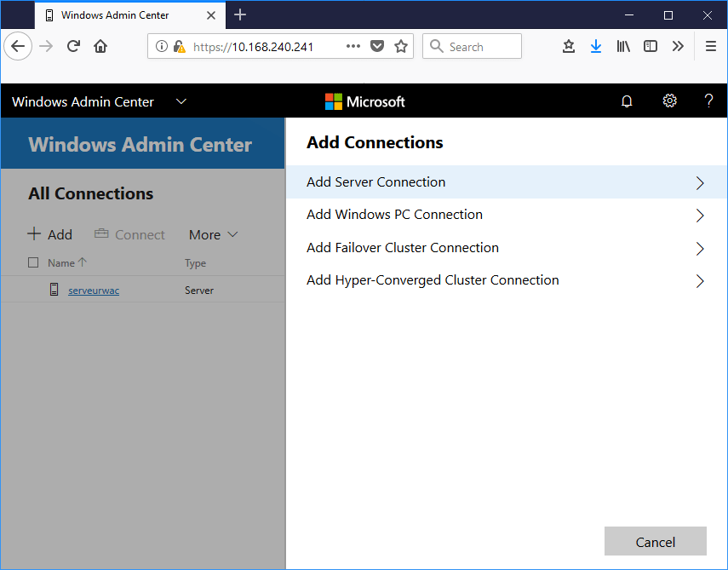This screenshot has width=728, height=570.
Task: Click the Type column header
Action: pyautogui.click(x=195, y=263)
